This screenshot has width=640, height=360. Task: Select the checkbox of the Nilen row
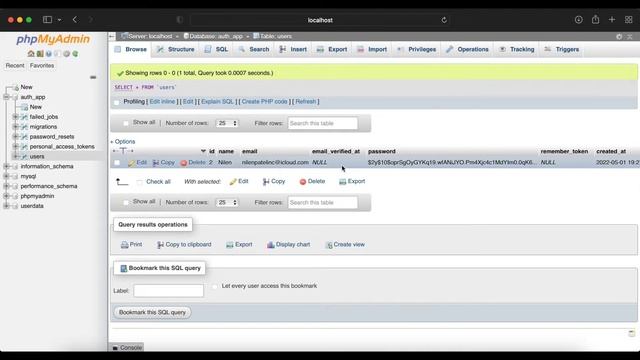click(117, 163)
